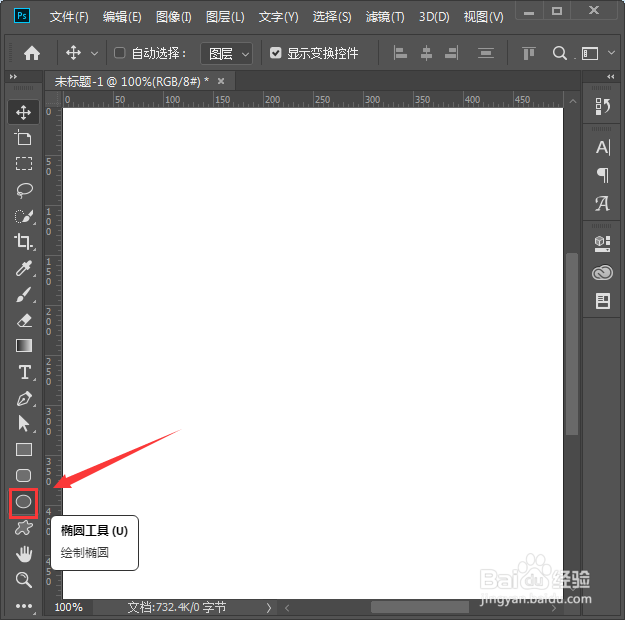
Task: Select the Zoom magnifier tool in toolbox
Action: tap(24, 580)
